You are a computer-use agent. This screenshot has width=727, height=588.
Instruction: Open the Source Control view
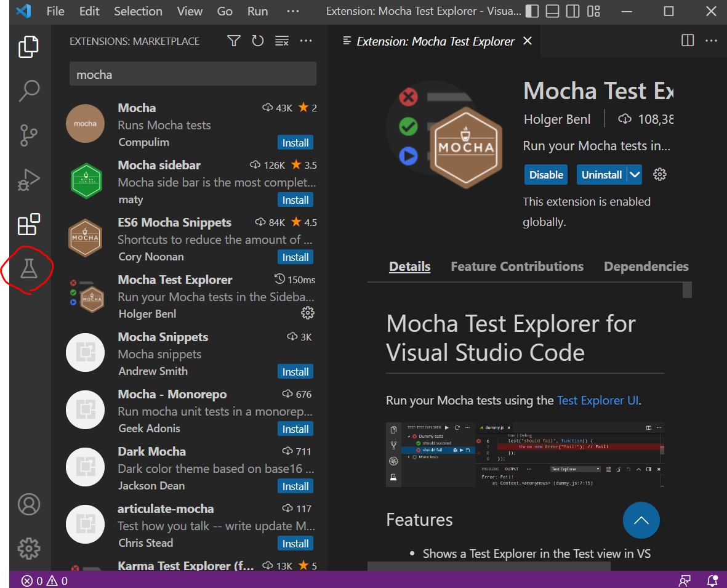pyautogui.click(x=29, y=135)
